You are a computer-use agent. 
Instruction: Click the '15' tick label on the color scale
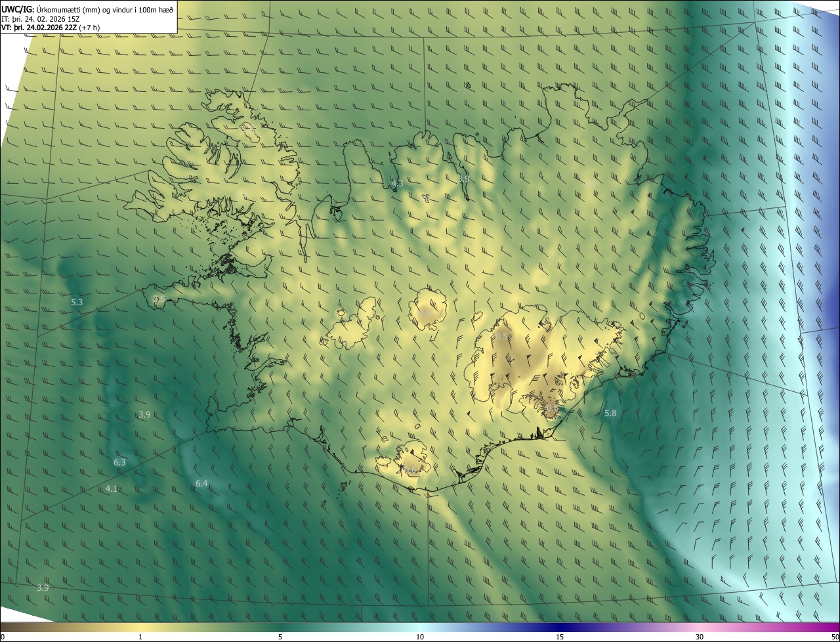point(560,637)
